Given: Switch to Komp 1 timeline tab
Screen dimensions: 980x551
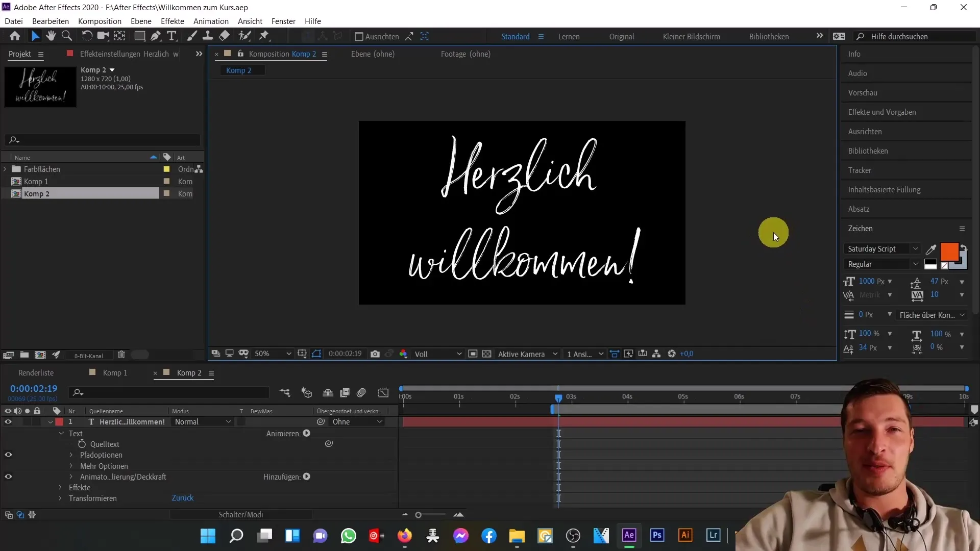Looking at the screenshot, I should coord(115,372).
